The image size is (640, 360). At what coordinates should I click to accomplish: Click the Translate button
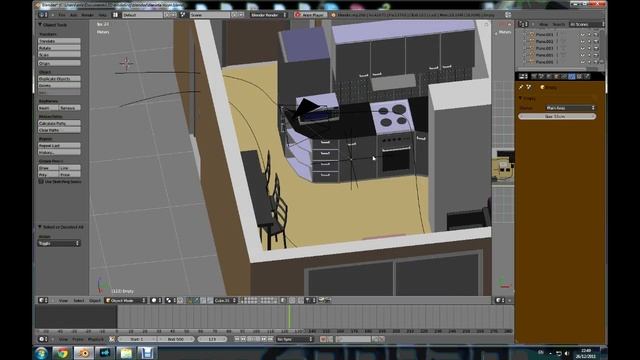pos(59,41)
